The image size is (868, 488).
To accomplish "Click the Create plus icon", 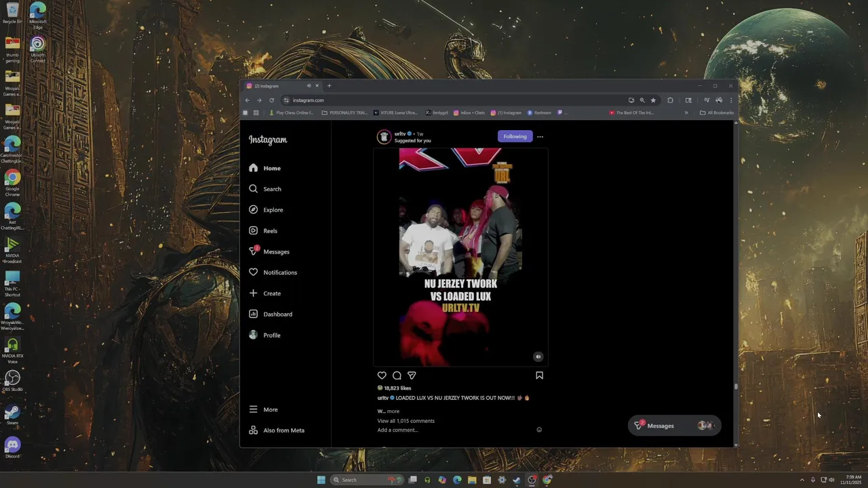I will (253, 293).
